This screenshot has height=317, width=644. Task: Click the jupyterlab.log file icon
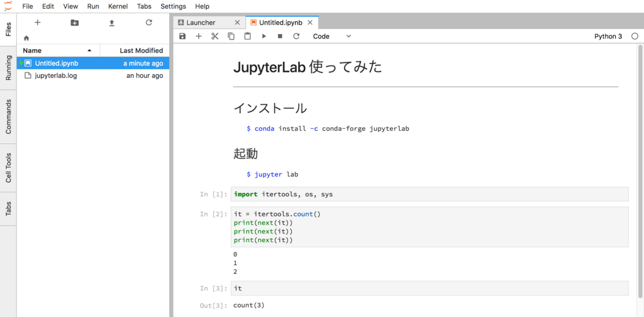point(28,75)
